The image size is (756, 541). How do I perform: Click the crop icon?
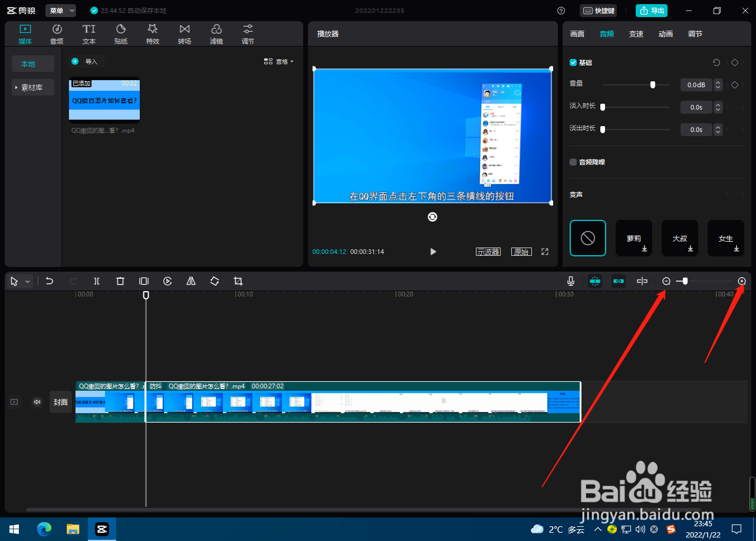point(238,281)
